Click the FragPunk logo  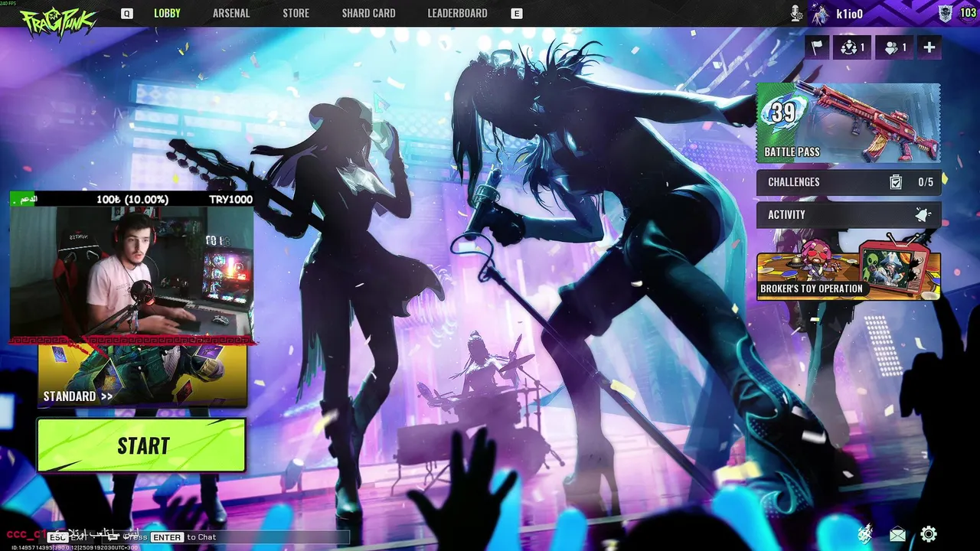pos(58,21)
